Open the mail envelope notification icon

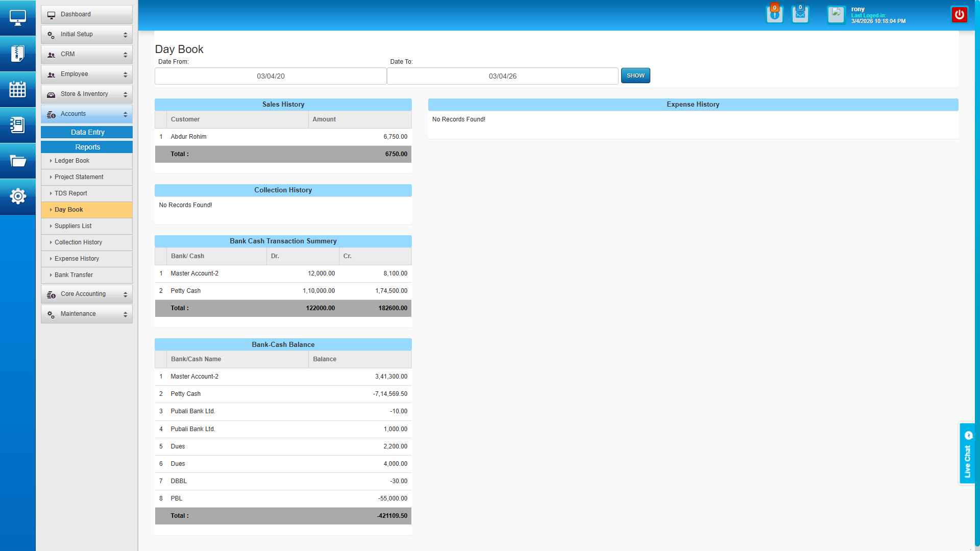point(800,15)
